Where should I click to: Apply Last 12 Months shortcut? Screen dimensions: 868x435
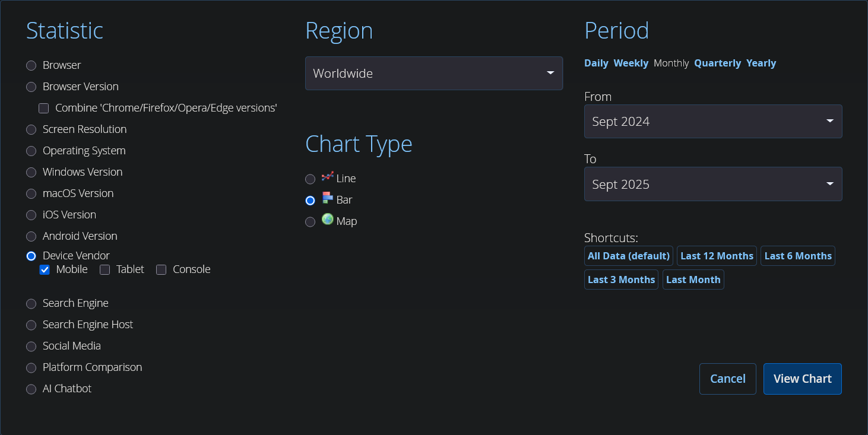coord(717,256)
